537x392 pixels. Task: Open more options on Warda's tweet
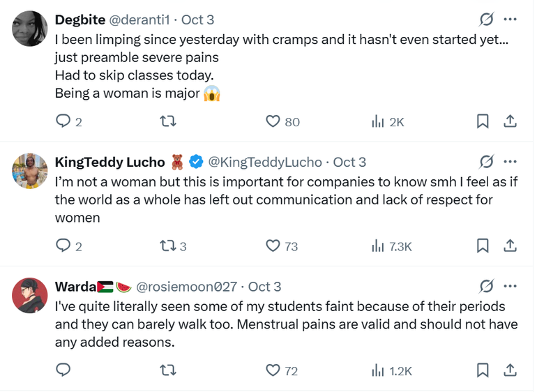[510, 286]
